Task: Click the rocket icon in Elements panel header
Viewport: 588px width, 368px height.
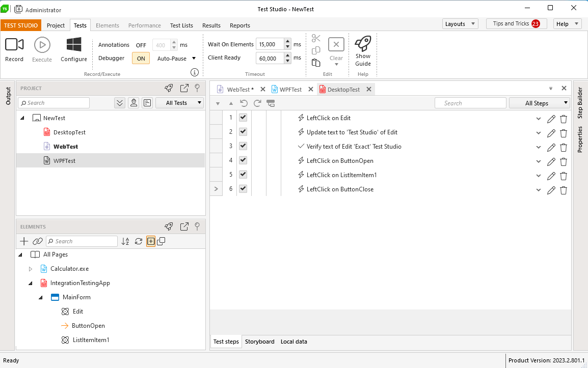Action: (x=169, y=227)
